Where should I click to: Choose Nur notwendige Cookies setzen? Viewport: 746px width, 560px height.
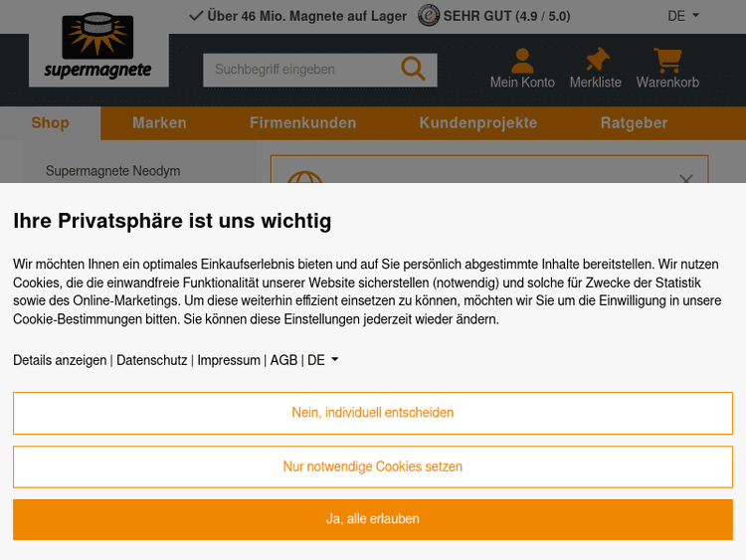coord(372,467)
